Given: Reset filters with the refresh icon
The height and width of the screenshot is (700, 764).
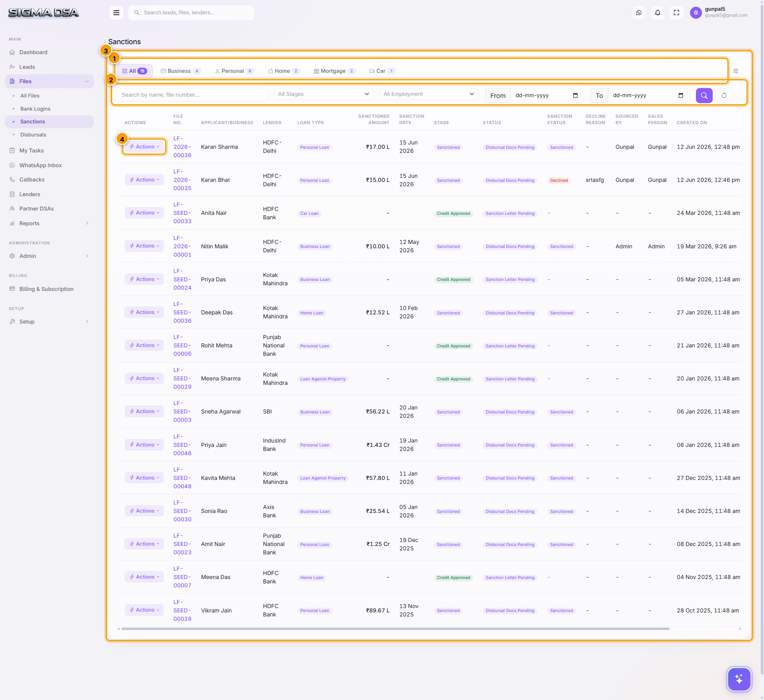Looking at the screenshot, I should pos(724,96).
